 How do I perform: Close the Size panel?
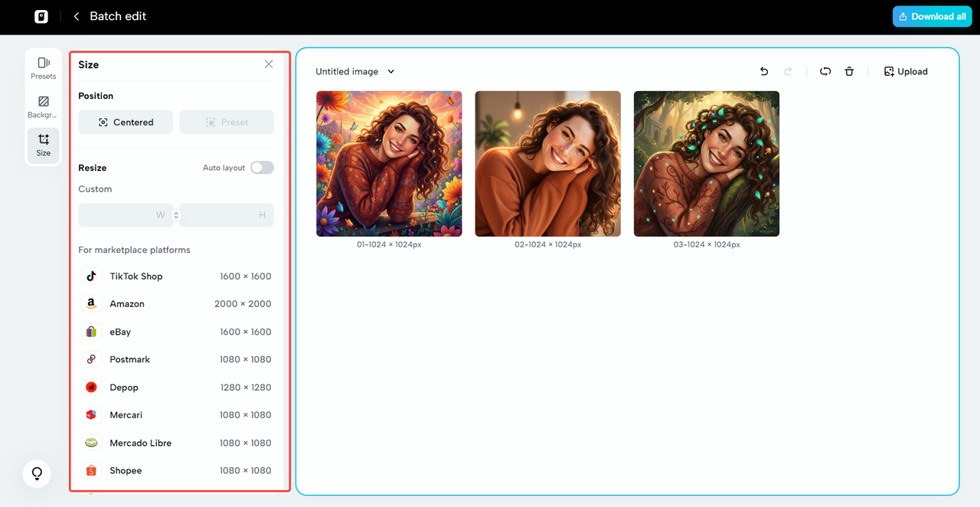coord(269,64)
